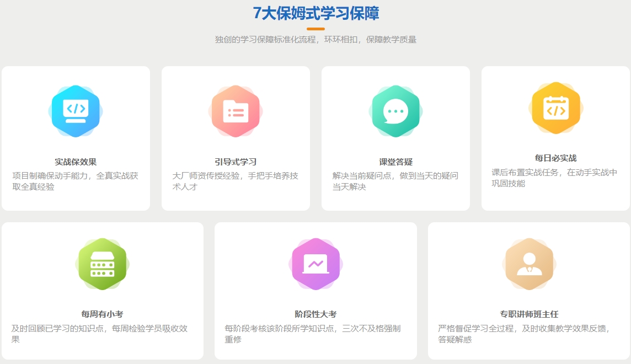Click the pink folder list hexagon icon

tap(236, 111)
